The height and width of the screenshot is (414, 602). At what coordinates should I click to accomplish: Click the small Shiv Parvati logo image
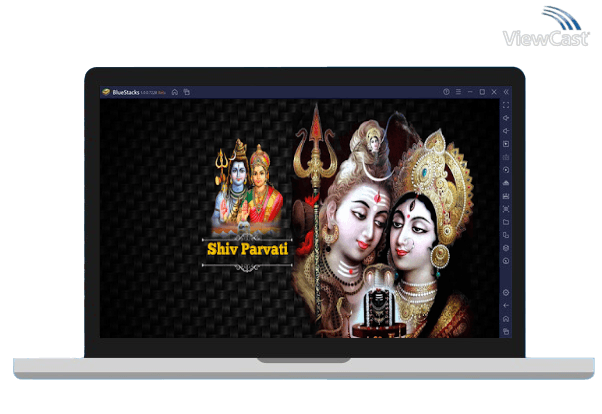click(248, 187)
